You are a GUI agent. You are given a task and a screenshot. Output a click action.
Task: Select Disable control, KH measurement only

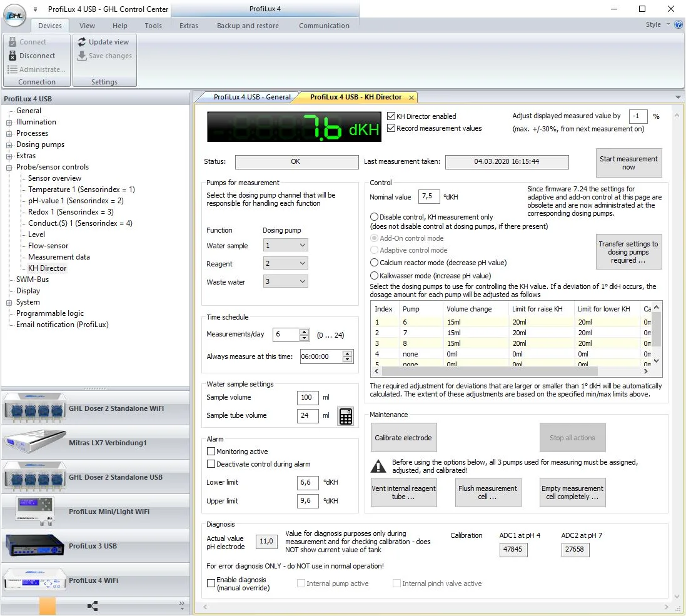[374, 216]
